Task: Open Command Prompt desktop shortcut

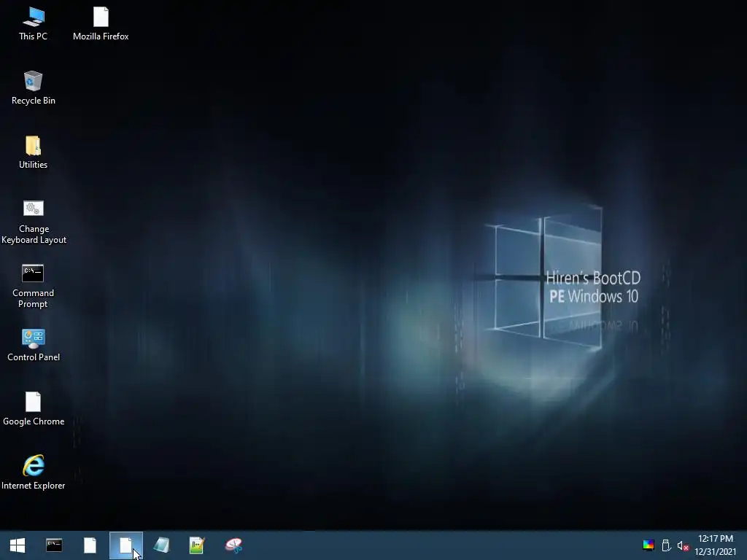Action: [x=34, y=286]
